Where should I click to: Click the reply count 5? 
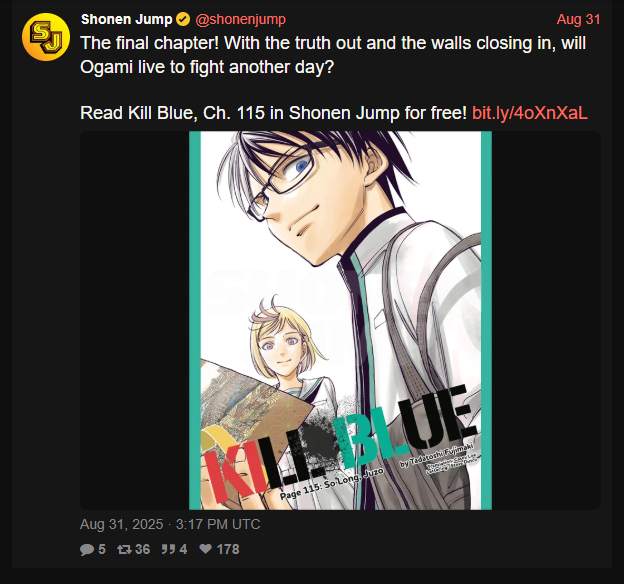click(x=102, y=549)
